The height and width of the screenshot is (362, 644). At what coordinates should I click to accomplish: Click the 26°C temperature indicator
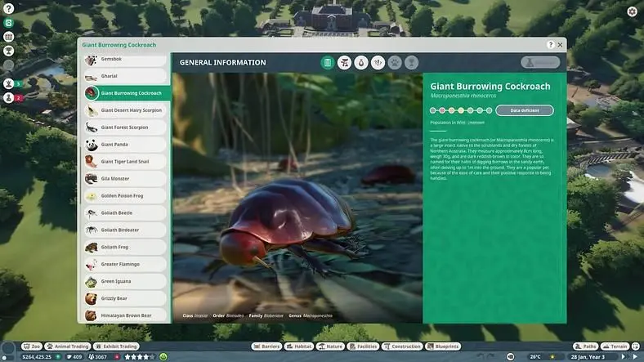535,357
